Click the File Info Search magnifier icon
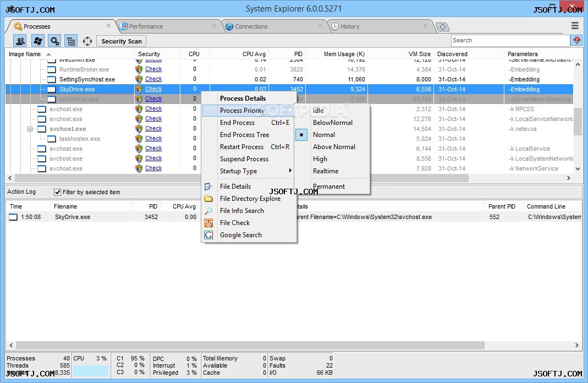 point(208,211)
